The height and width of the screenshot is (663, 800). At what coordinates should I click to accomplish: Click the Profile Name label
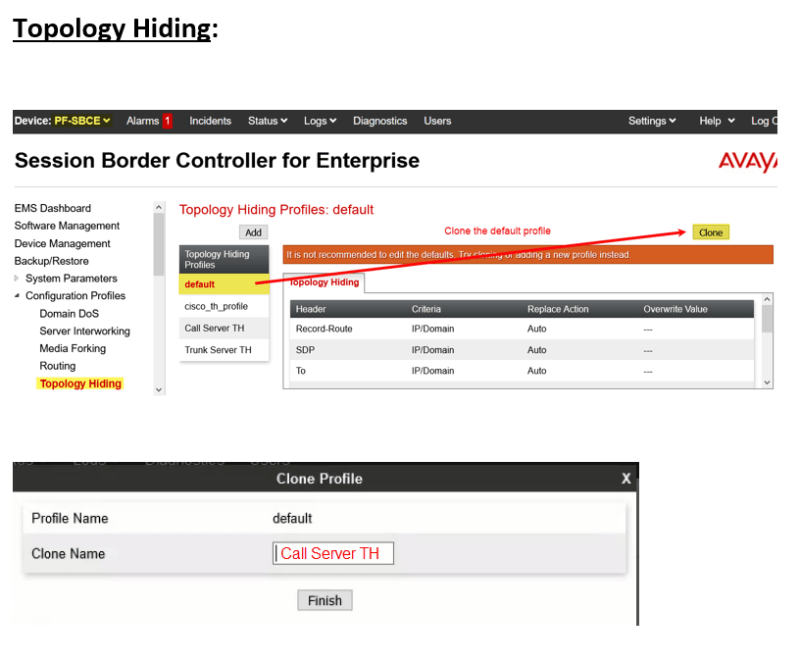coord(70,519)
